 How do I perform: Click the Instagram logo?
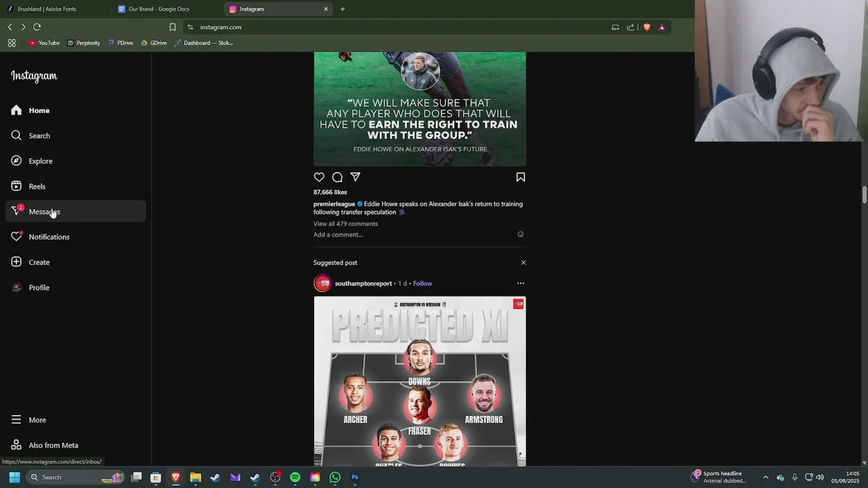click(x=34, y=76)
